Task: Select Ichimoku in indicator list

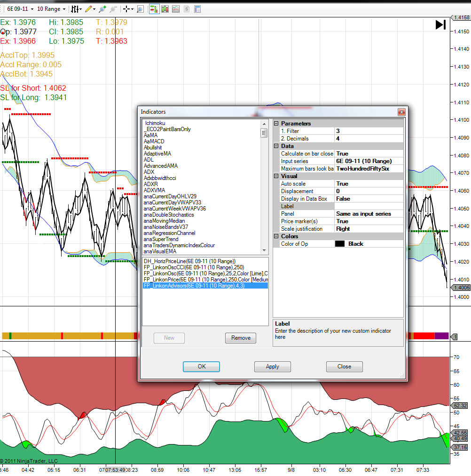Action: [155, 123]
